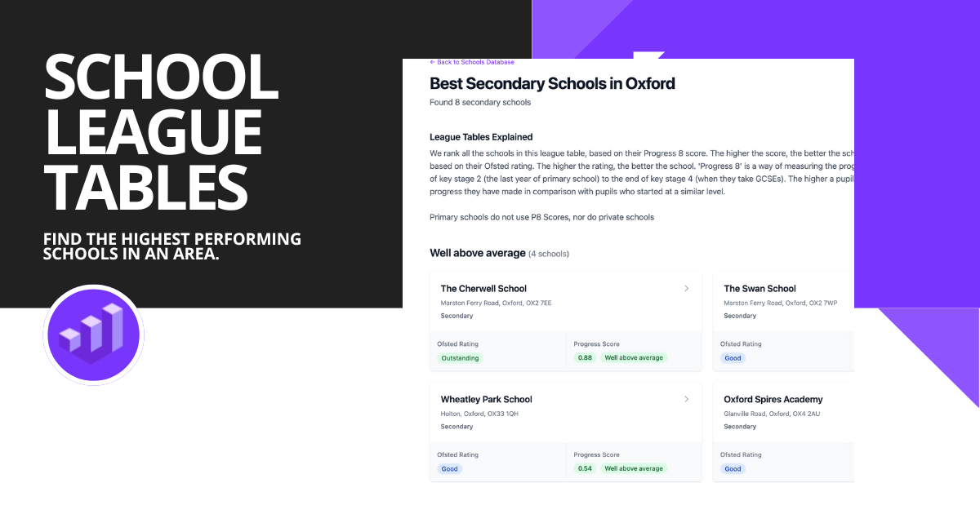
Task: Click Cherwell School's Well above average badge
Action: (x=634, y=357)
